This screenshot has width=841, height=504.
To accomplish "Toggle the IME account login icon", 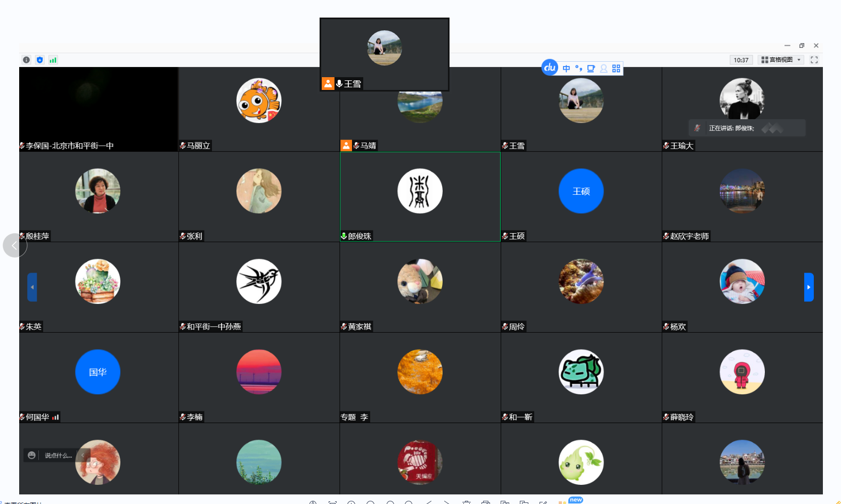I will [x=603, y=69].
